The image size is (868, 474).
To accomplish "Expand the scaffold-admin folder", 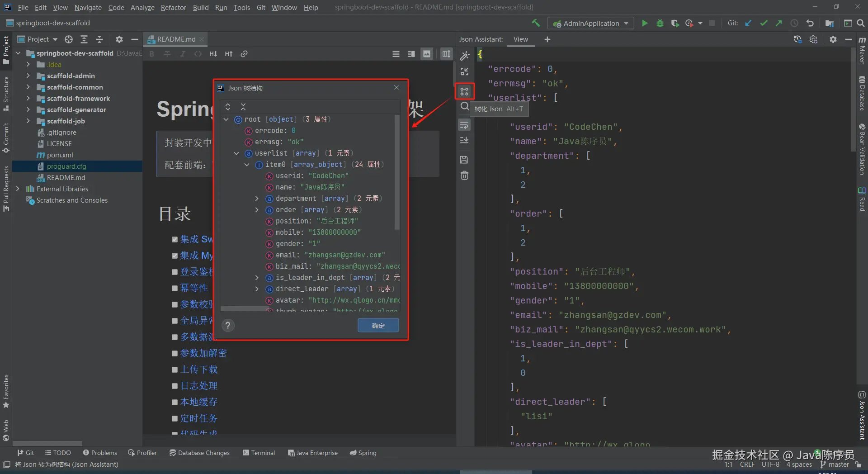I will coord(28,76).
